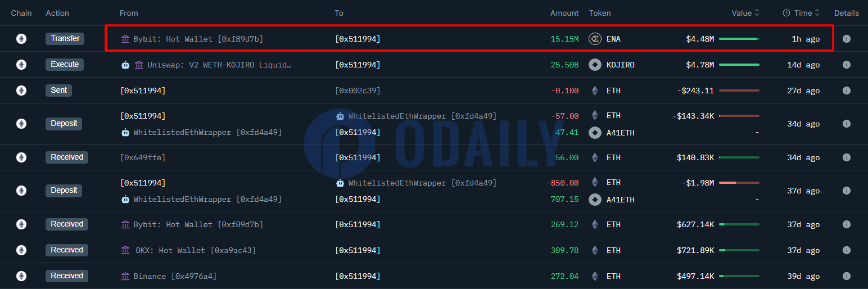Open details info icon for ENA transfer row

pyautogui.click(x=846, y=39)
